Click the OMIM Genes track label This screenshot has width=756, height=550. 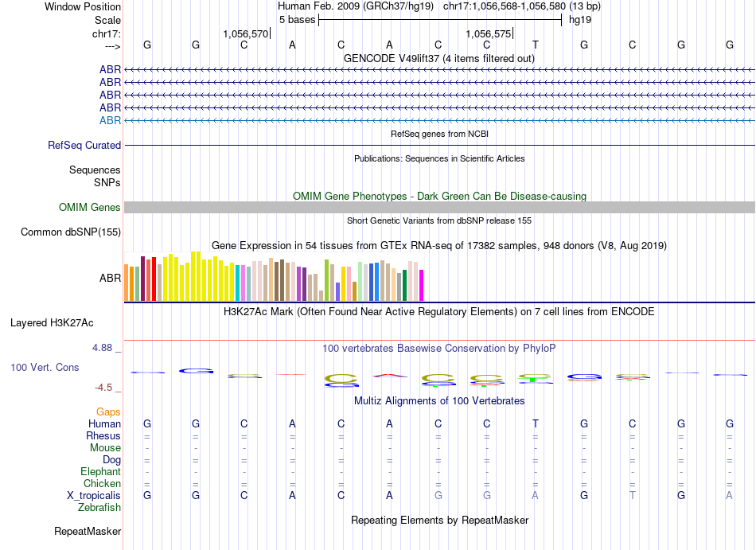(90, 207)
